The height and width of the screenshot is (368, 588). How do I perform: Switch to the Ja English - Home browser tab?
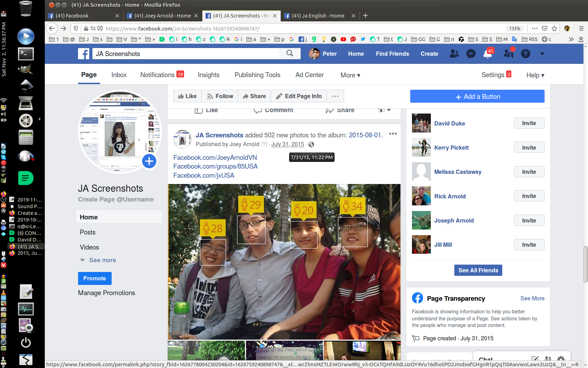point(318,15)
